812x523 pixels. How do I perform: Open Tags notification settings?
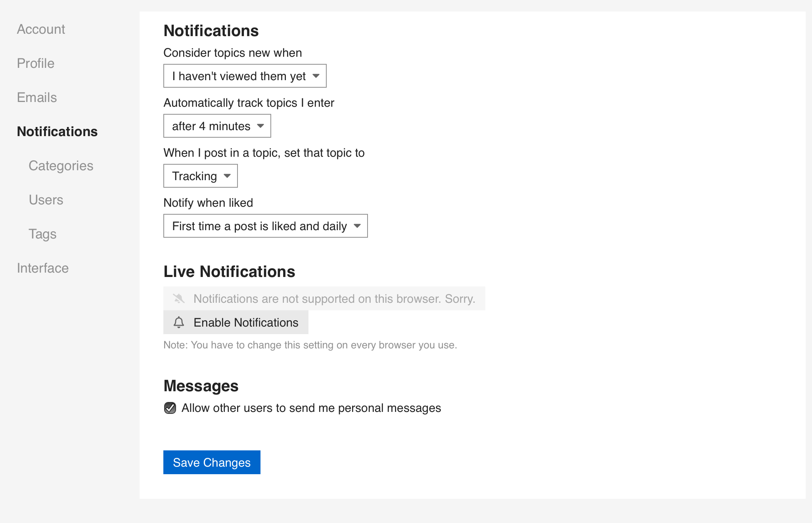[x=42, y=234]
